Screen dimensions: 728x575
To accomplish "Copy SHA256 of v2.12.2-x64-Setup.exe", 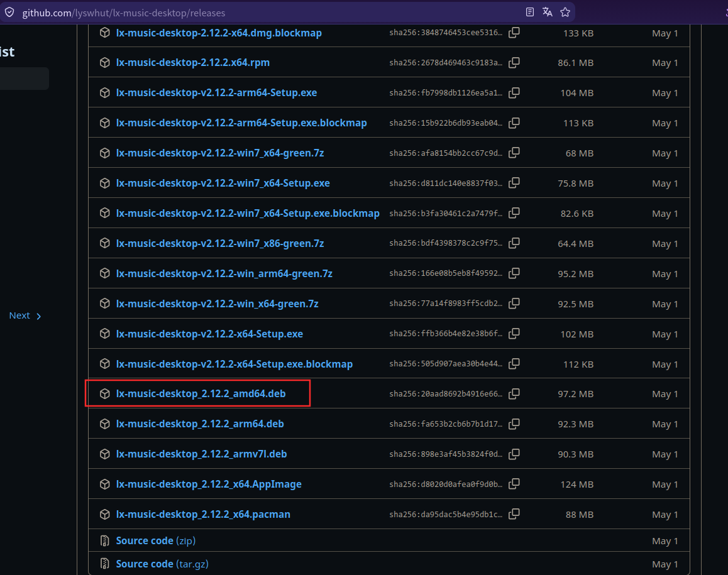I will pyautogui.click(x=514, y=334).
